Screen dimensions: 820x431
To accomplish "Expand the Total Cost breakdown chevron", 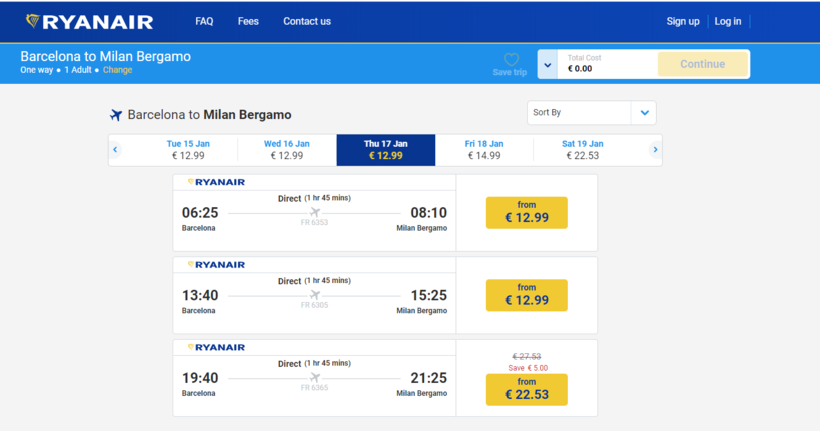I will (548, 65).
